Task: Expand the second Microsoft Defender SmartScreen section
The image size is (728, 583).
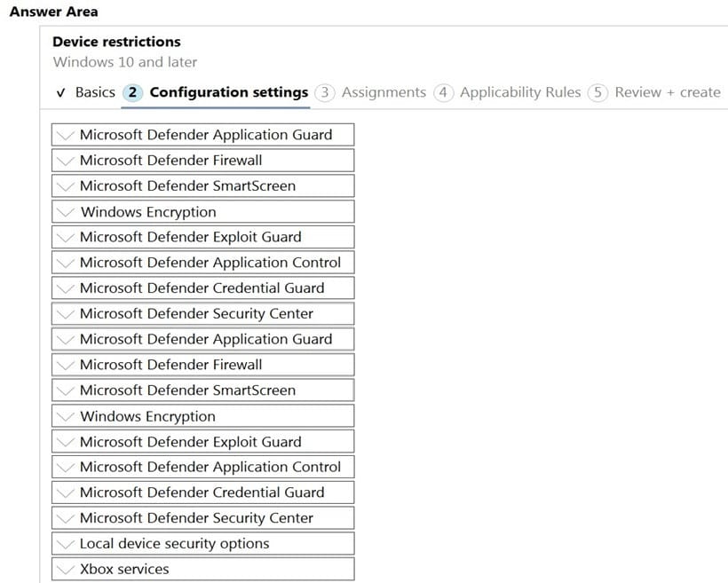Action: pos(203,390)
